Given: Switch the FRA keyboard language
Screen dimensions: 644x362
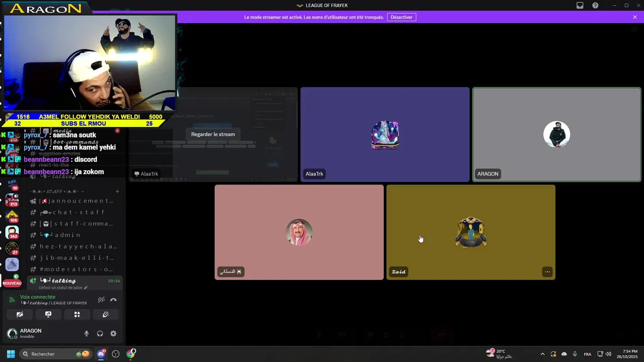Looking at the screenshot, I should [x=588, y=354].
